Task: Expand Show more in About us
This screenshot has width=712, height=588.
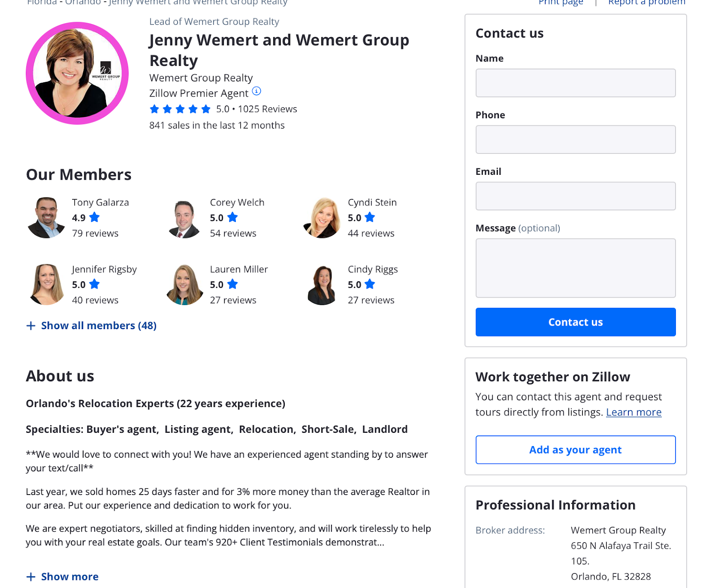Action: (x=62, y=577)
